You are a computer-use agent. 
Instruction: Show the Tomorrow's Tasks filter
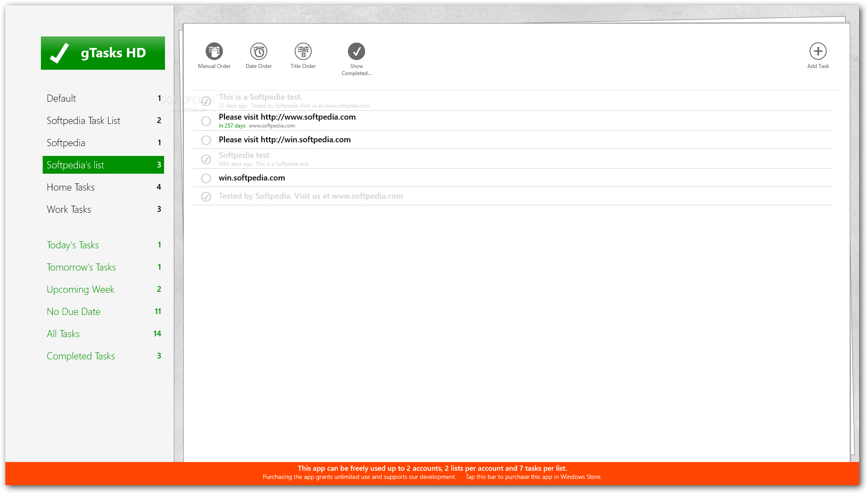pos(103,267)
